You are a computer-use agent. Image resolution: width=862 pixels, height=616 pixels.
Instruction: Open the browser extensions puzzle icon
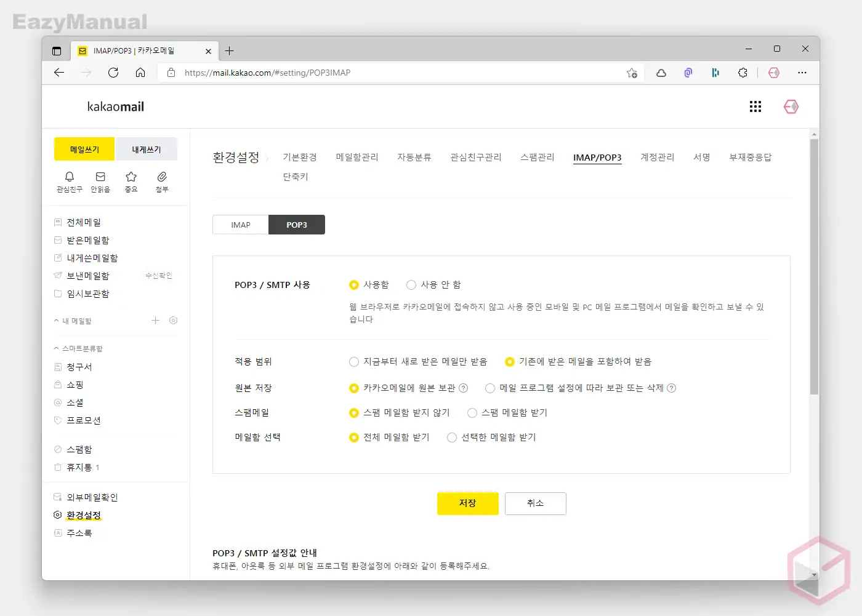[743, 73]
